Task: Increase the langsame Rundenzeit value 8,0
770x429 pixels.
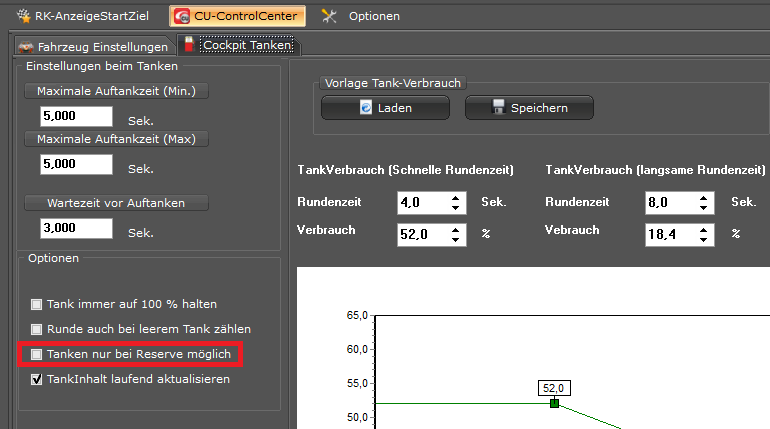Action: click(x=704, y=198)
